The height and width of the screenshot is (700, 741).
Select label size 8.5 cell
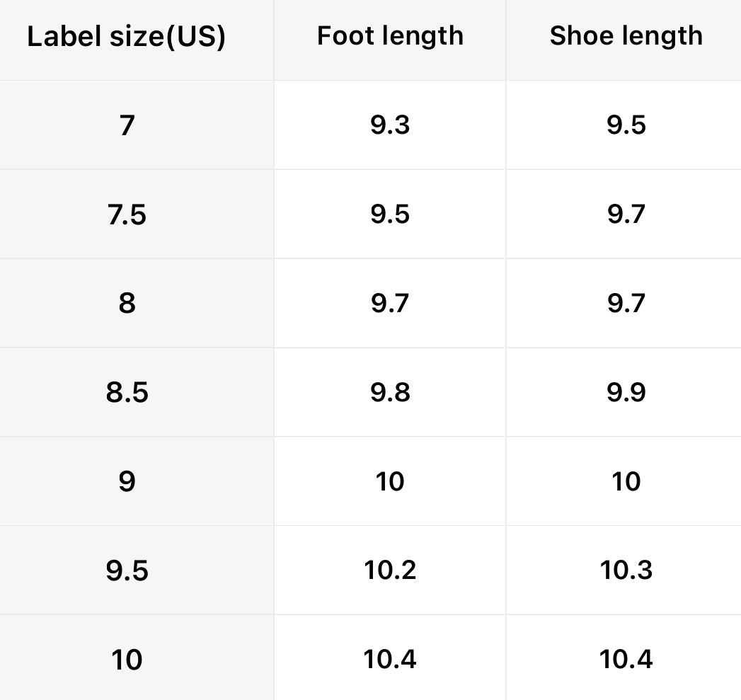tap(127, 392)
